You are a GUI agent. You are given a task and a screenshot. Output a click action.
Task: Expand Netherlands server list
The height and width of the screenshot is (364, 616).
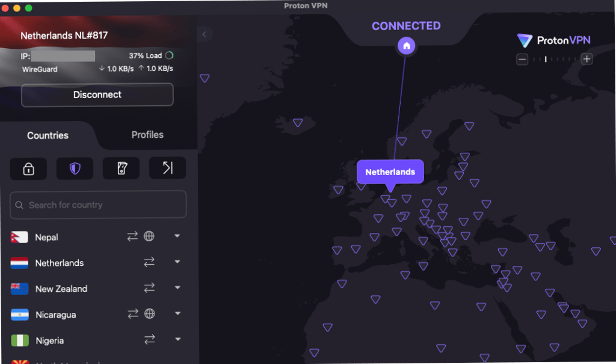tap(177, 262)
